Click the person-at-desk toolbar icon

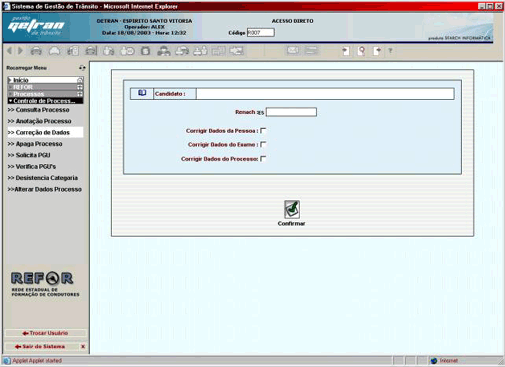[164, 51]
